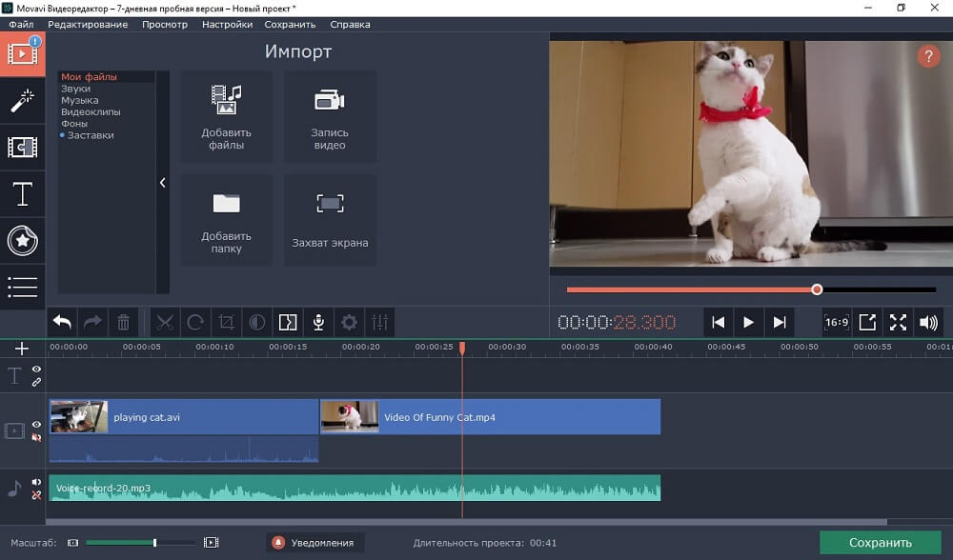Screen dimensions: 953x560
Task: Click the red timeline playhead marker
Action: [x=462, y=348]
